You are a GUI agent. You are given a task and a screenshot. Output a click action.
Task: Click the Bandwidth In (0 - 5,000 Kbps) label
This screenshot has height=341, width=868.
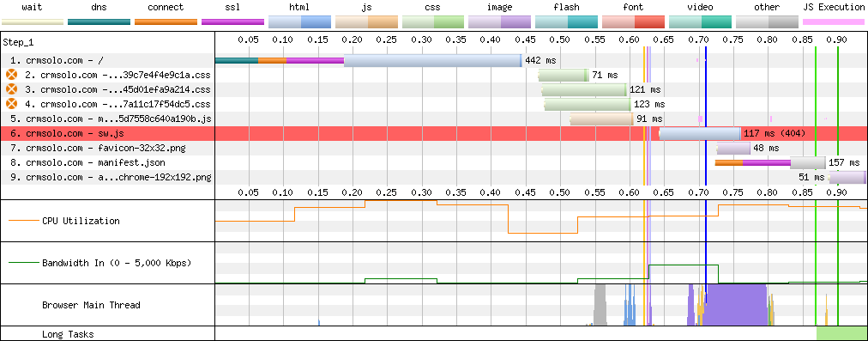(117, 263)
